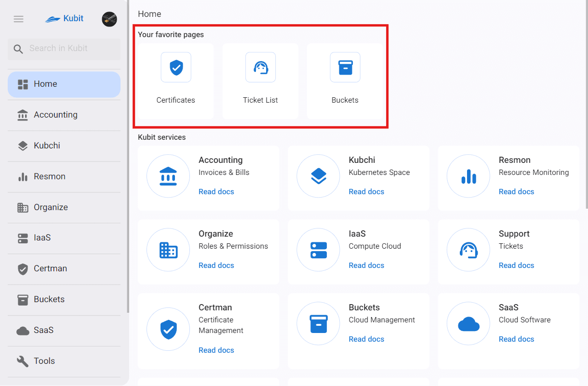588x386 pixels.
Task: Click the IaaS service server icon
Action: pyautogui.click(x=319, y=250)
